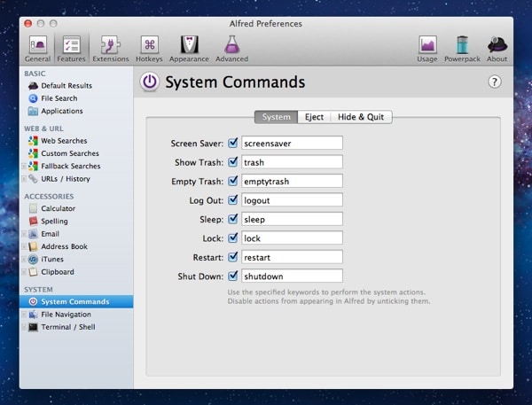
Task: Click the System Commands power icon in header
Action: coord(150,82)
